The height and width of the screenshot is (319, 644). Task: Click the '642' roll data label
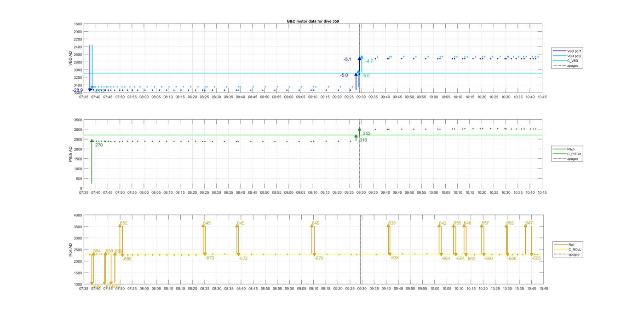[x=443, y=223]
